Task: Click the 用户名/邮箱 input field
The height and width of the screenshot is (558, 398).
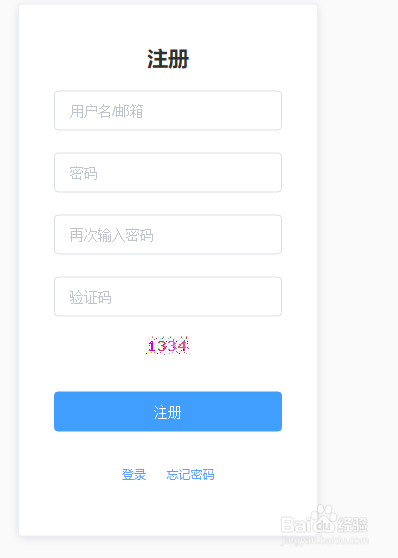Action: coord(168,111)
